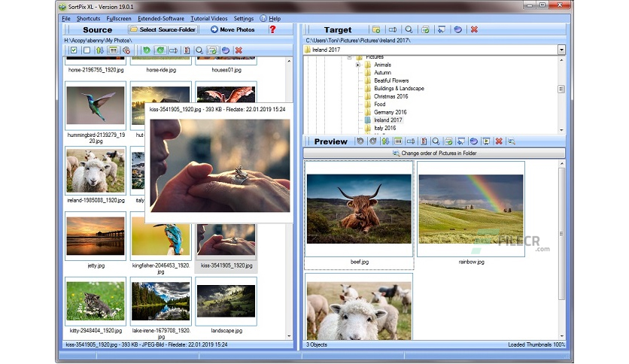Select the Beatiful Flowers folder
The height and width of the screenshot is (364, 629).
click(x=391, y=80)
